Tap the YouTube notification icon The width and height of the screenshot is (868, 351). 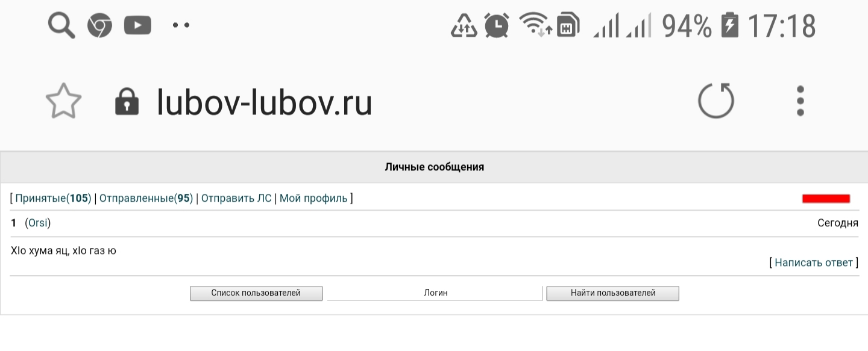(137, 26)
